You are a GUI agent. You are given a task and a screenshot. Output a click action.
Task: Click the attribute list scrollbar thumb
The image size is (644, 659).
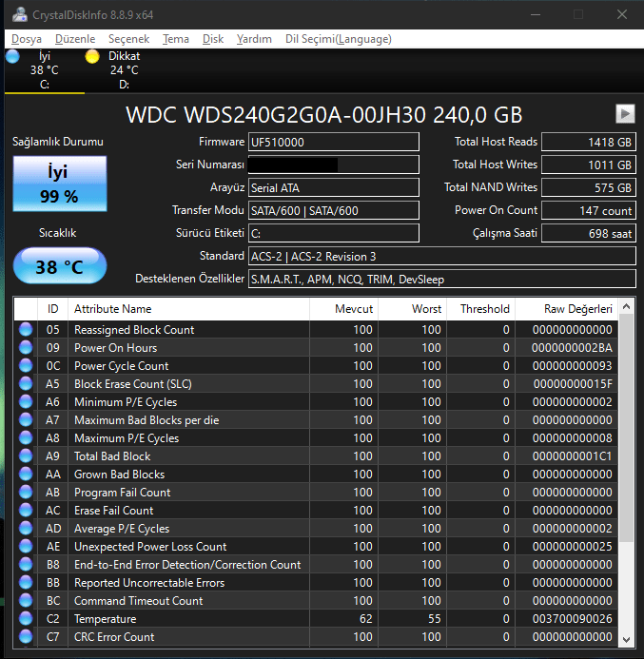[x=626, y=427]
